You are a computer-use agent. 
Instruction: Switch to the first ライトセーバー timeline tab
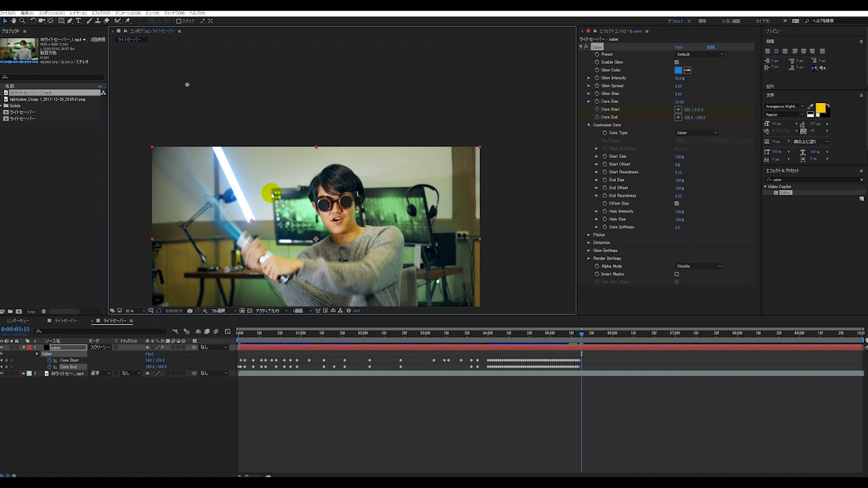pos(66,321)
